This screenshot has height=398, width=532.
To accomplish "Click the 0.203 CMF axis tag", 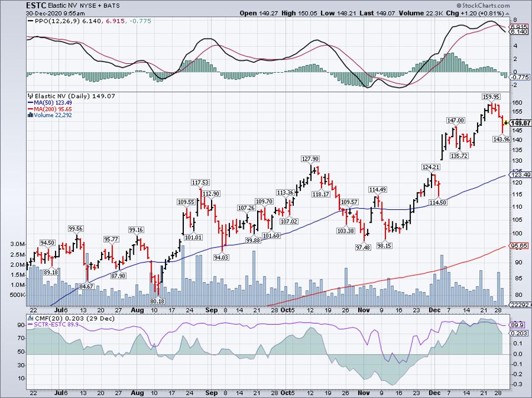I will point(519,333).
